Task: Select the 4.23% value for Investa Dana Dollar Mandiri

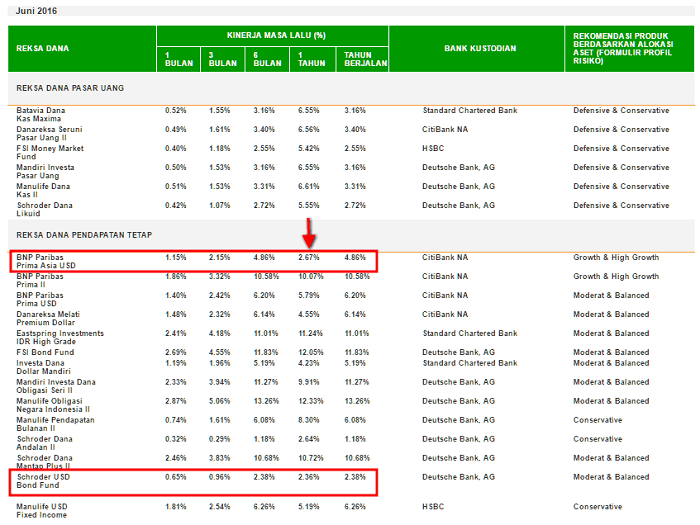Action: point(309,363)
